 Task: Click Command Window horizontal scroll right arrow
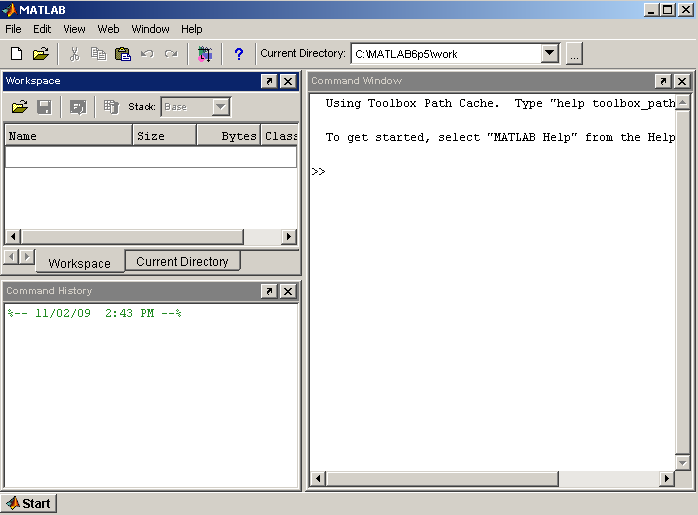coord(666,479)
